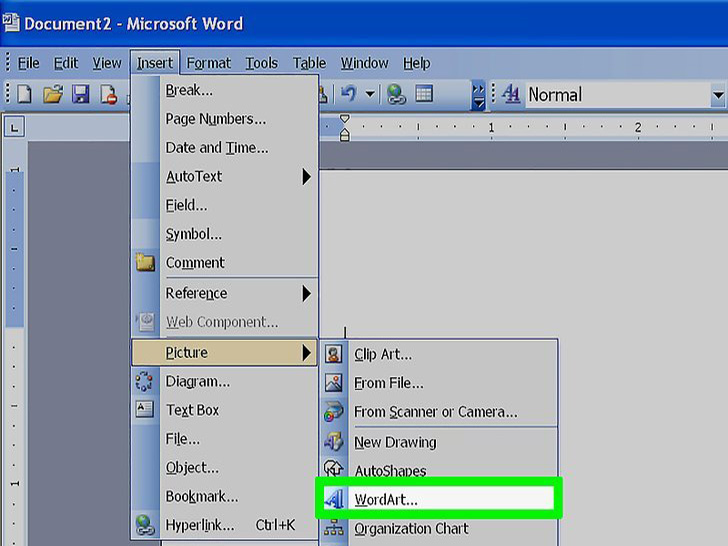Choose New Drawing in Picture submenu

pos(439,442)
